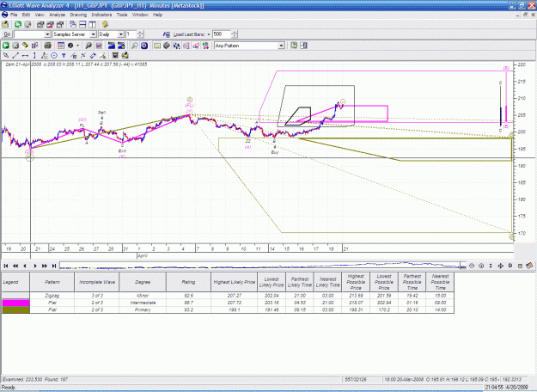Open the Tools menu

click(122, 15)
